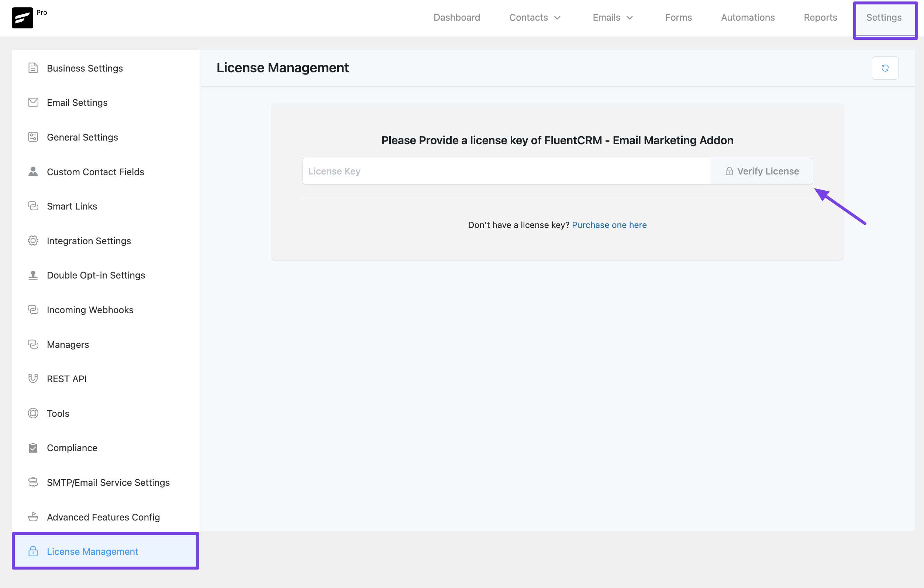Screen dimensions: 924x588
Task: Go to the Forms tab
Action: tap(678, 17)
